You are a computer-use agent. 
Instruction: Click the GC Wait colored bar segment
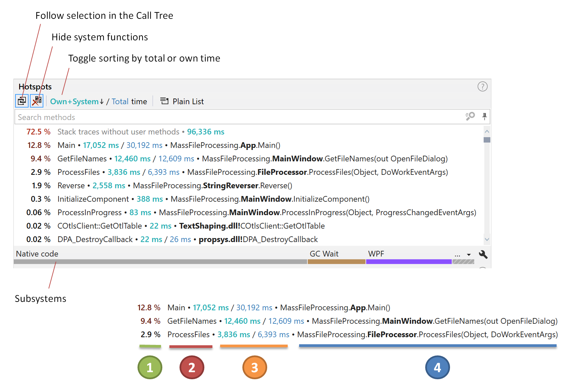pyautogui.click(x=336, y=261)
